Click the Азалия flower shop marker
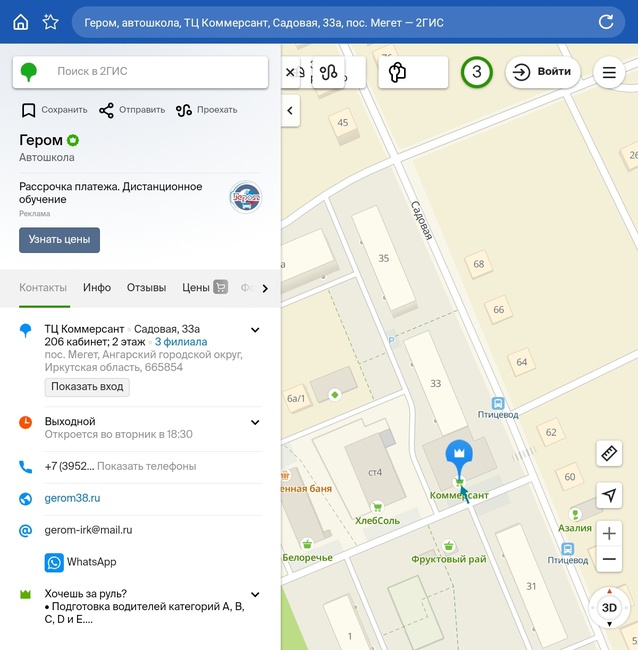 575,514
